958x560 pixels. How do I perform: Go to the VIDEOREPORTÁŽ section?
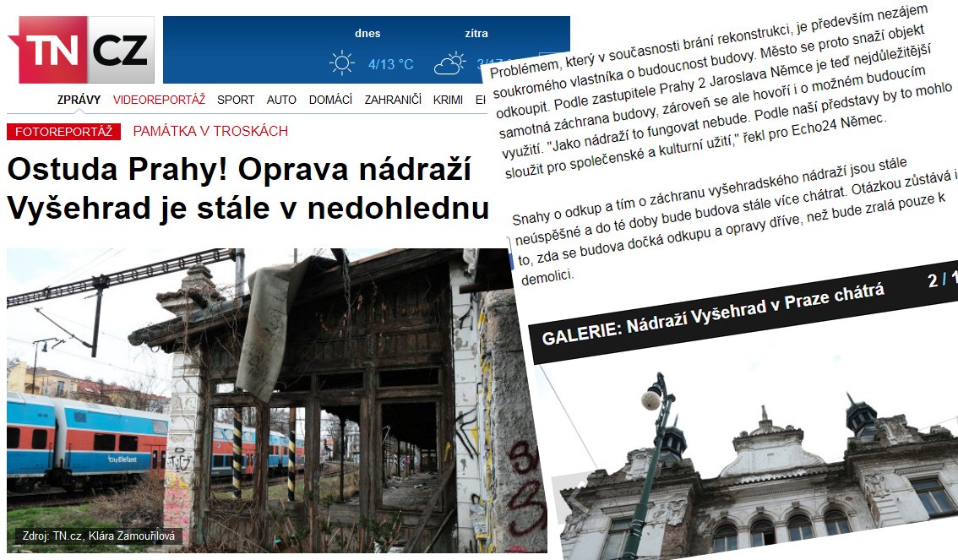coord(159,100)
